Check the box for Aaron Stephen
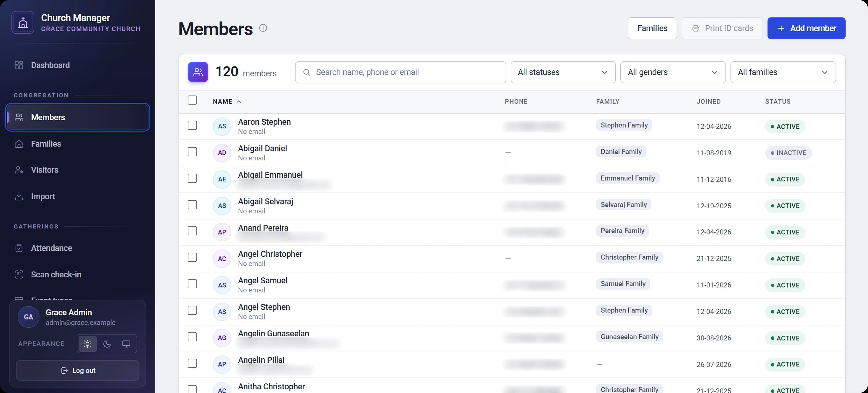Screen dimensions: 868x393 (192, 125)
